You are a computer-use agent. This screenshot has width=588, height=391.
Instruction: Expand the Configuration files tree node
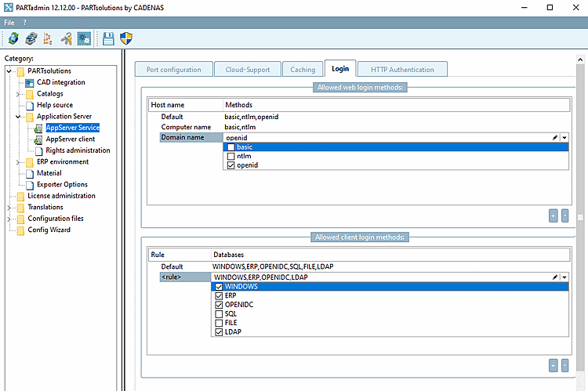click(x=9, y=219)
